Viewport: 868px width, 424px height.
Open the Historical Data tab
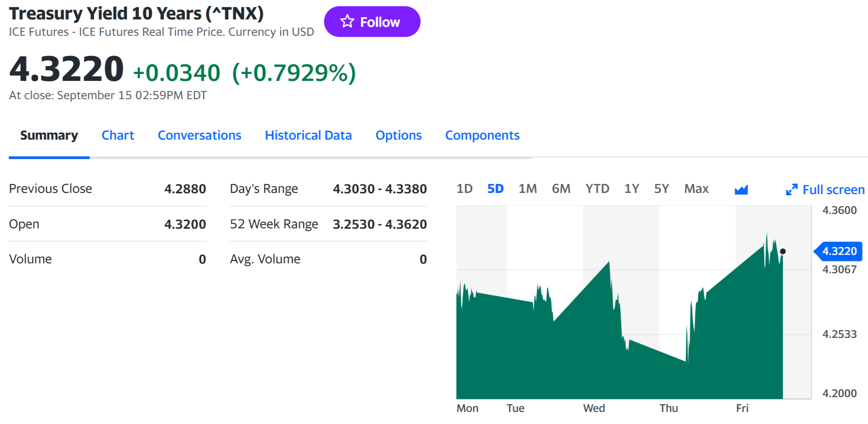click(x=308, y=135)
